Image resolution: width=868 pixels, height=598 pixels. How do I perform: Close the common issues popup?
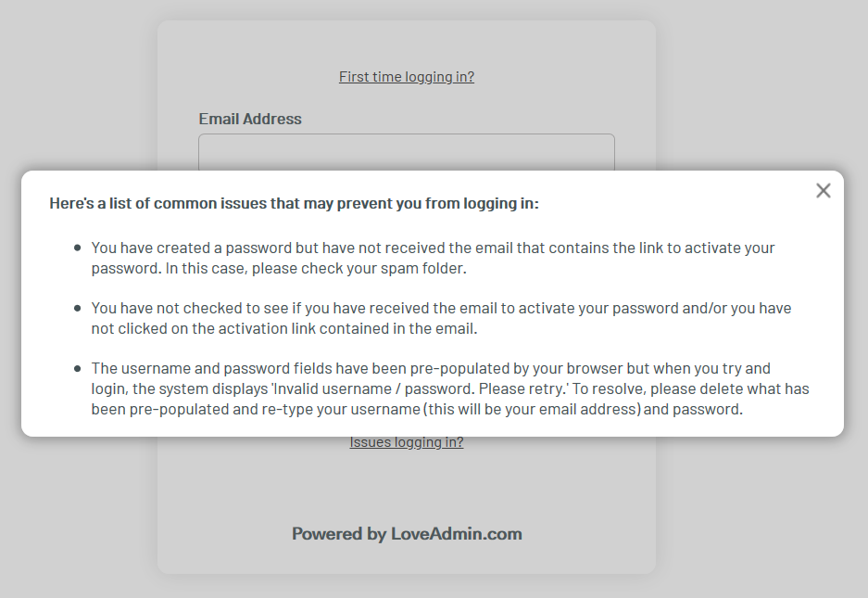click(x=823, y=190)
